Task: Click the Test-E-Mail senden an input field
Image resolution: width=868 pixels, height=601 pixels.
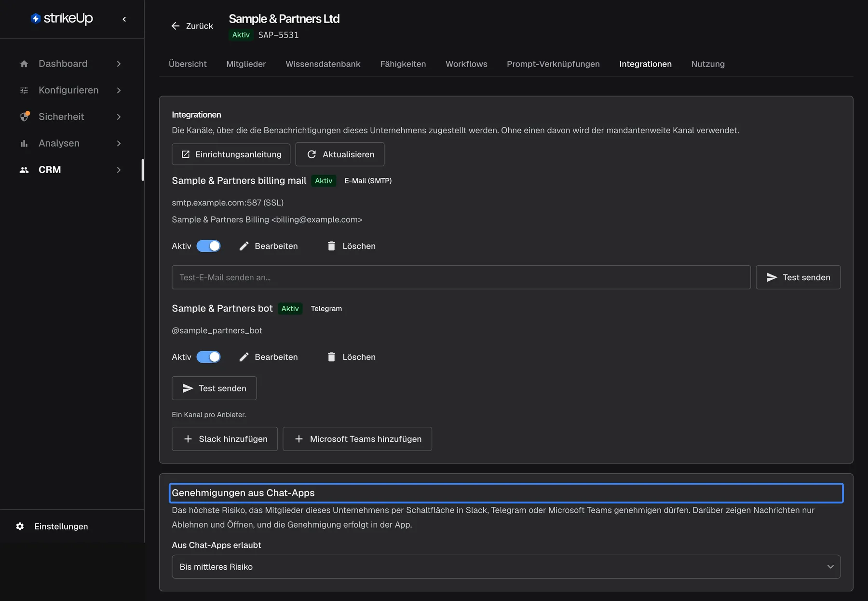Action: (461, 277)
